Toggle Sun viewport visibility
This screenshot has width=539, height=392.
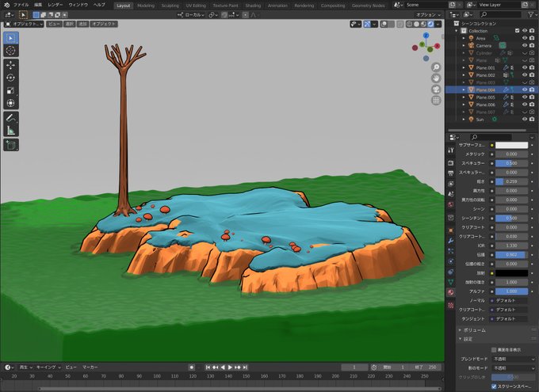(x=525, y=120)
